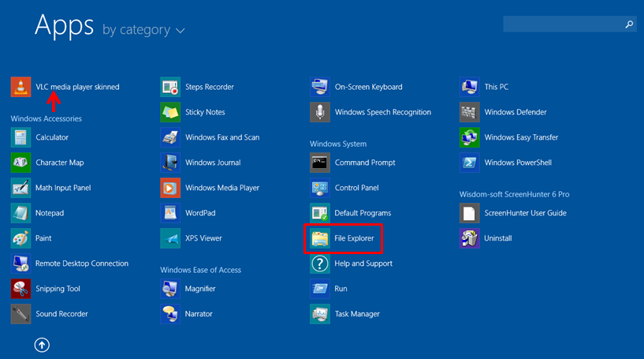Open On-Screen Keyboard icon

point(319,87)
